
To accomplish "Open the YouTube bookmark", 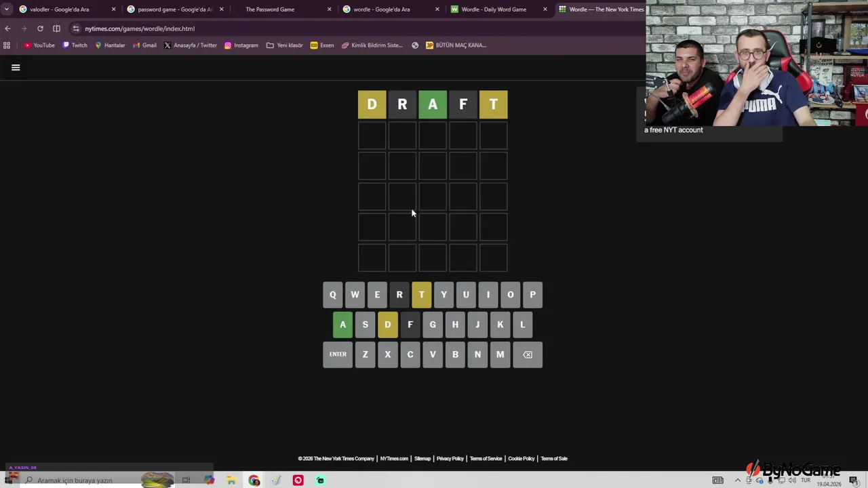I will (39, 45).
